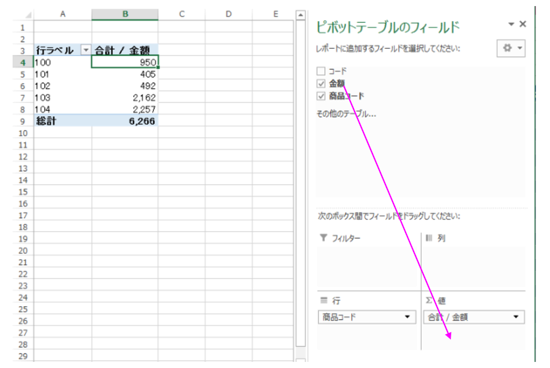Check the コード field checkbox
Viewport: 550px width, 368px height.
click(x=321, y=71)
